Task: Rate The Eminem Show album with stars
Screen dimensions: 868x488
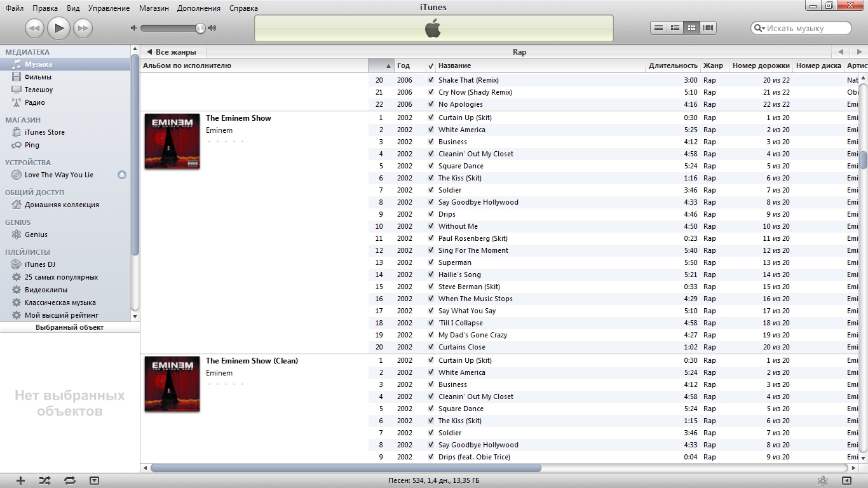Action: point(226,142)
